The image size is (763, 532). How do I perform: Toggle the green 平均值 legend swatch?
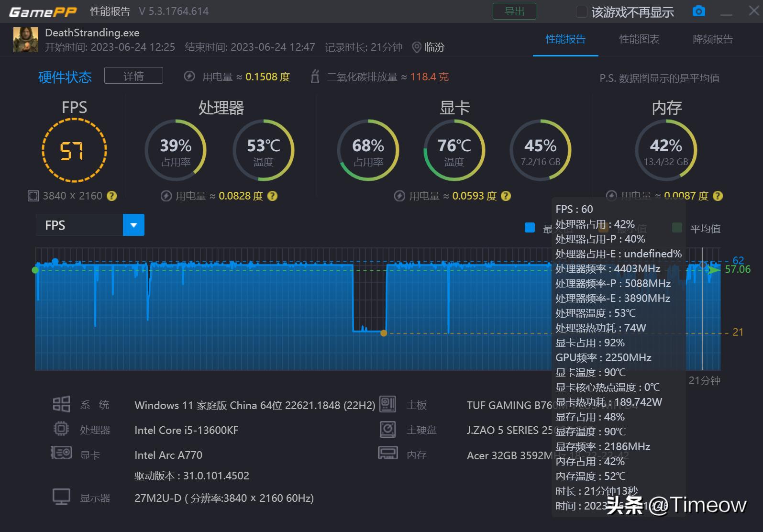click(x=677, y=228)
